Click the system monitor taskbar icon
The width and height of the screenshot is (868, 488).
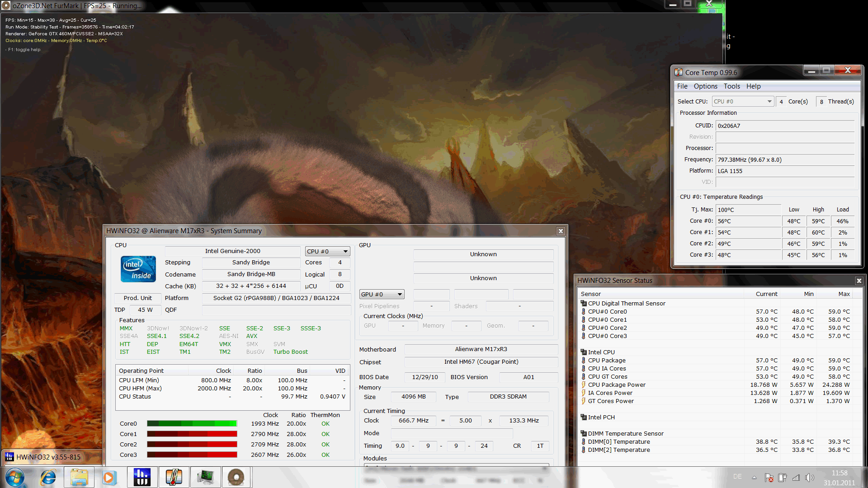[x=205, y=477]
